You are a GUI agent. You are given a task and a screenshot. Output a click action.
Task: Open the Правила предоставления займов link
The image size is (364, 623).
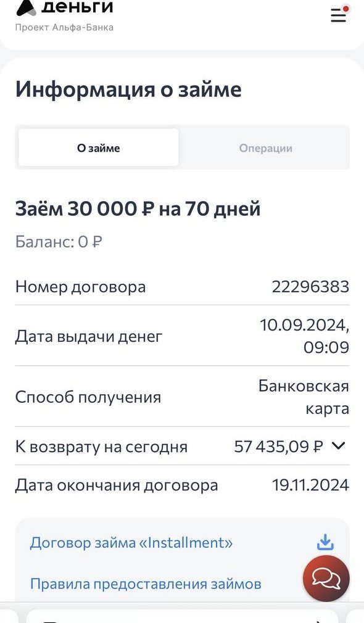pos(146,584)
